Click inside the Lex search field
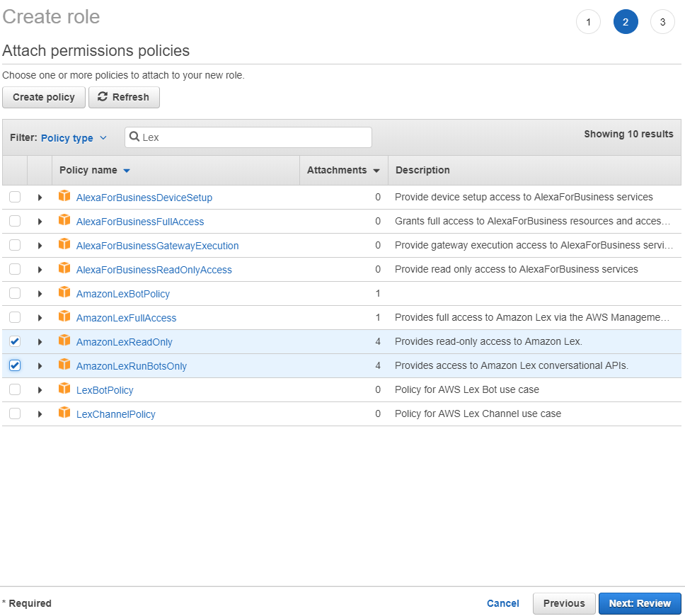This screenshot has width=685, height=616. coord(248,137)
